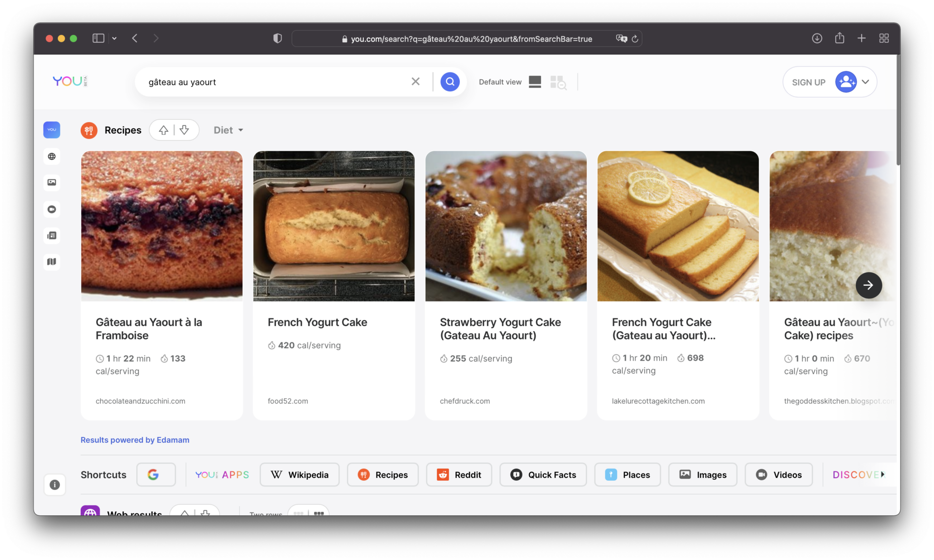The image size is (934, 560).
Task: Open the news sidebar icon
Action: (52, 236)
